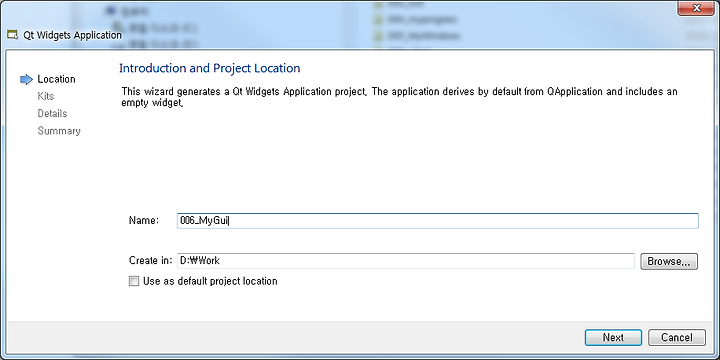This screenshot has width=720, height=360.
Task: Cancel the Qt Widgets Application wizard
Action: coord(676,338)
